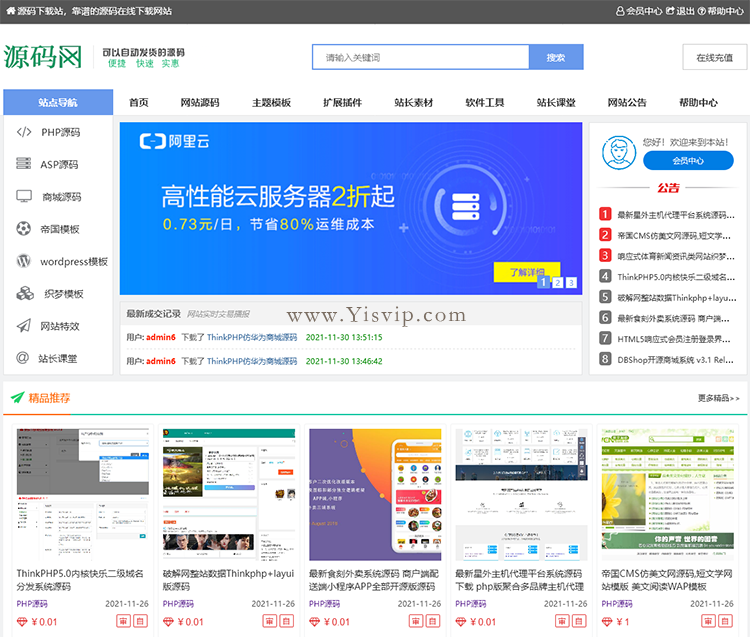Open the 站长课堂 top navigation menu

click(x=556, y=102)
